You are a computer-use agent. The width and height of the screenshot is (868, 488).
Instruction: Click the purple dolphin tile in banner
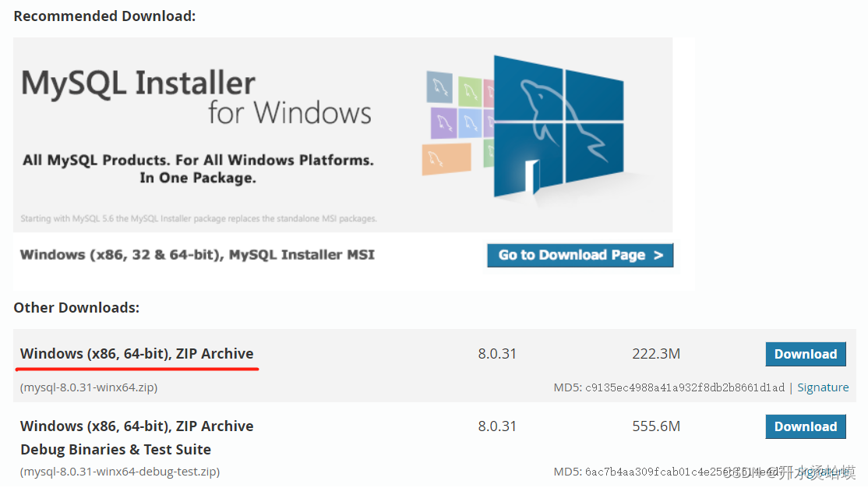coord(443,123)
